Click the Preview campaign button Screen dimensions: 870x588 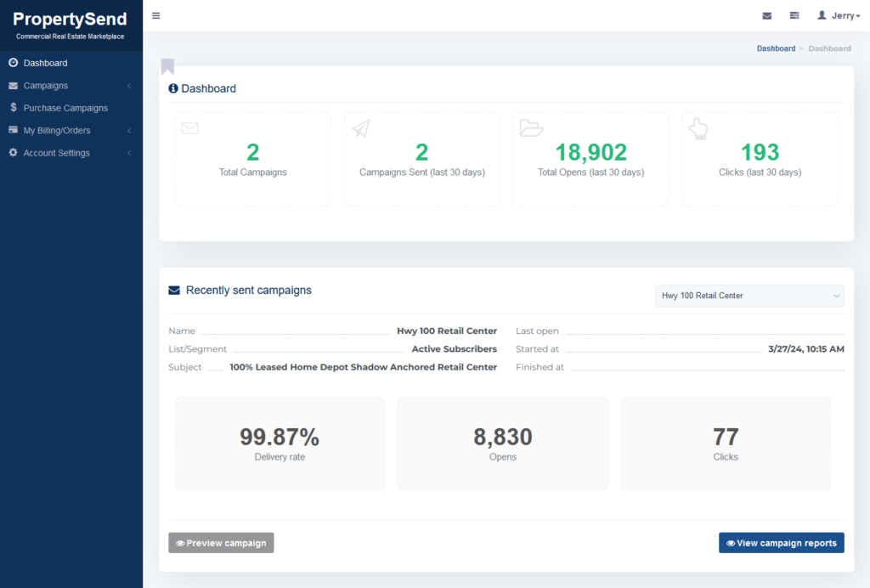coord(221,542)
